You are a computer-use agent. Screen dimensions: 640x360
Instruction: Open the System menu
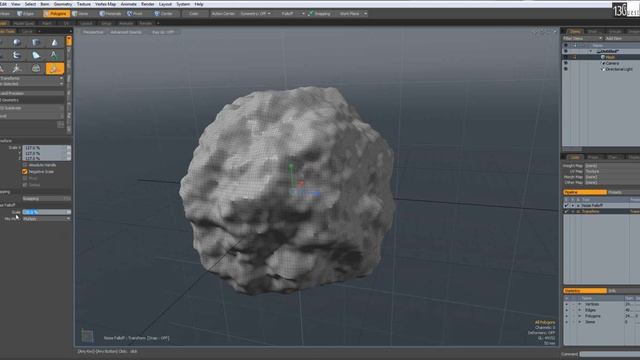pyautogui.click(x=183, y=4)
